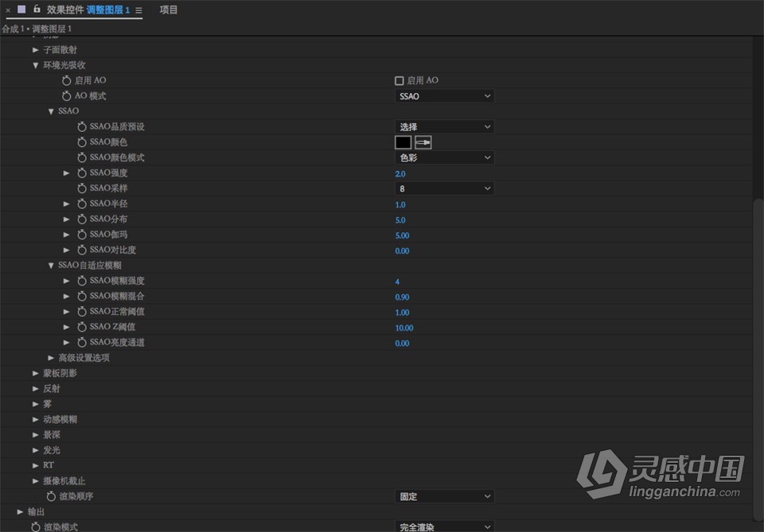Image resolution: width=764 pixels, height=532 pixels.
Task: Click stopwatch icon for 启用 AO
Action: (x=66, y=80)
